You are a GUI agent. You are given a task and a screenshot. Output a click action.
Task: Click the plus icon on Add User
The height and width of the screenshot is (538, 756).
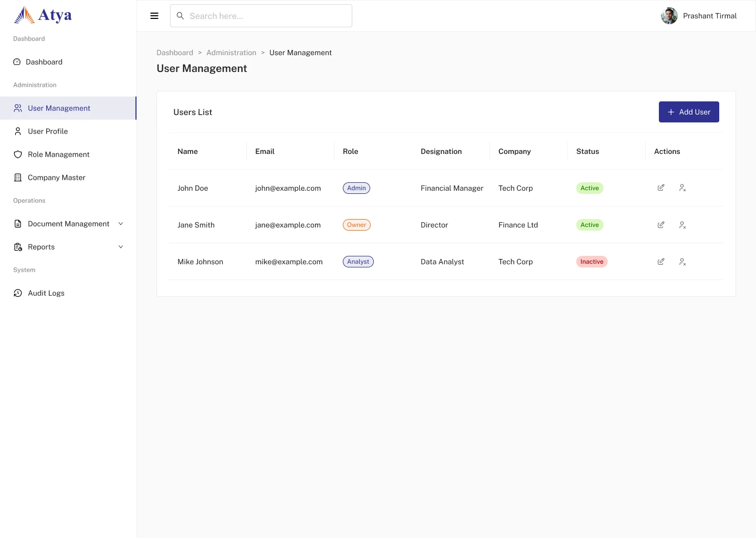[x=671, y=112]
